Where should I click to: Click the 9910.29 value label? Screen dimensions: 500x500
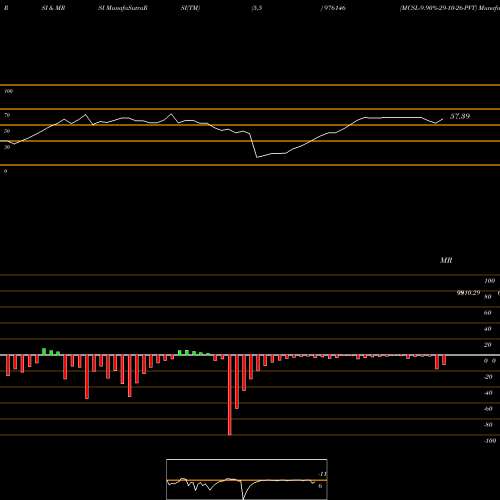point(468,293)
